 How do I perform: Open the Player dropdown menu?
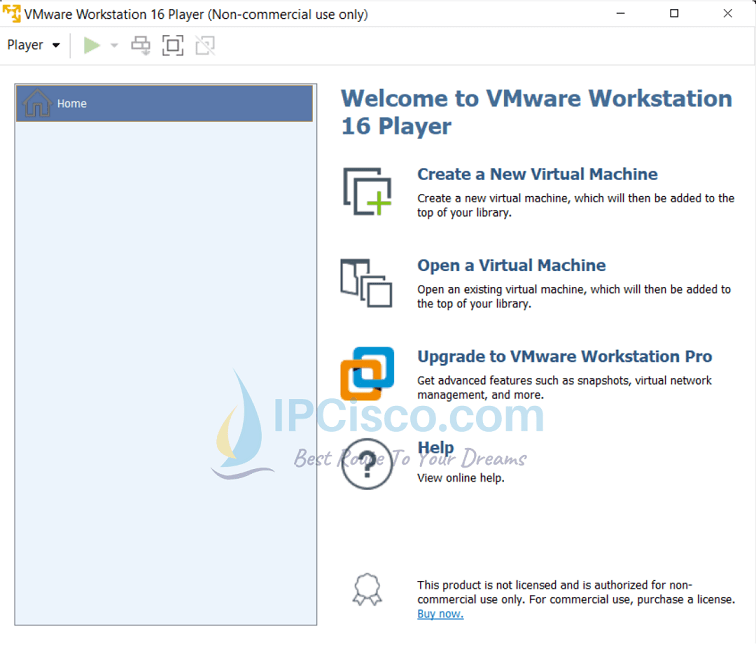[x=33, y=45]
